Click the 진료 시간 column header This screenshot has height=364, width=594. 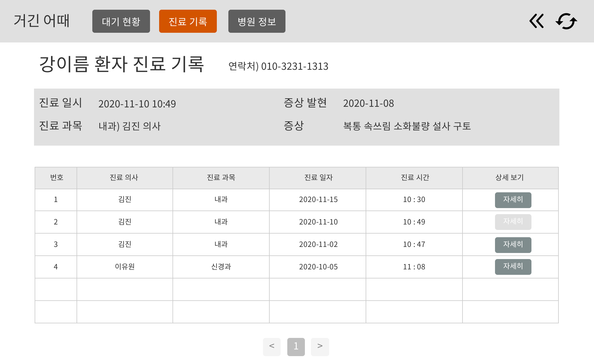tap(415, 178)
